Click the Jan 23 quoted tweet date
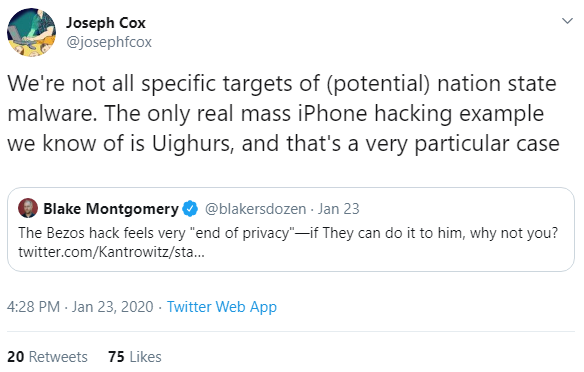Viewport: 584px width, 372px height. coord(338,209)
